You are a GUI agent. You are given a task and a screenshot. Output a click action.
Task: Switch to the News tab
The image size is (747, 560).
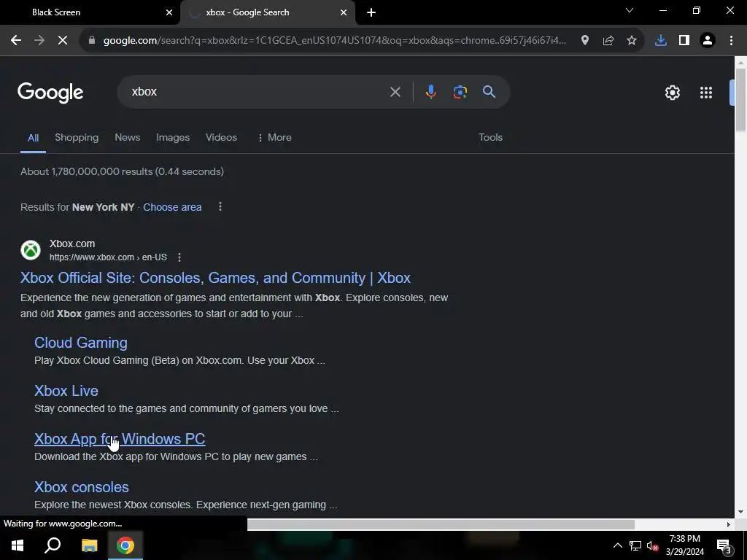127,138
